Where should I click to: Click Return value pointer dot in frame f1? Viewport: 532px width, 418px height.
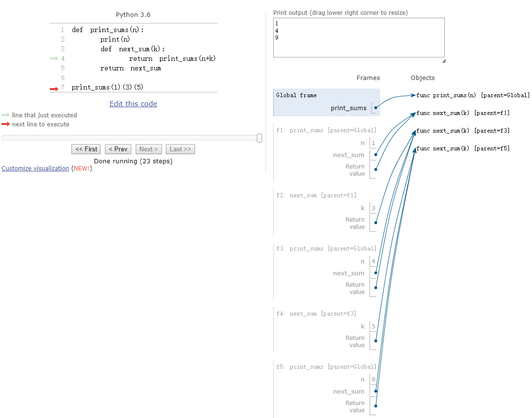pyautogui.click(x=376, y=169)
